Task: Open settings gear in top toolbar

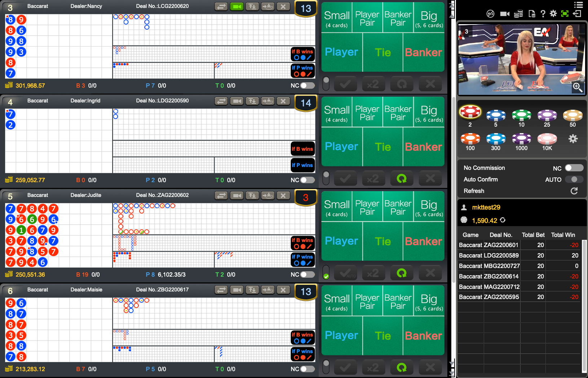Action: (x=553, y=14)
